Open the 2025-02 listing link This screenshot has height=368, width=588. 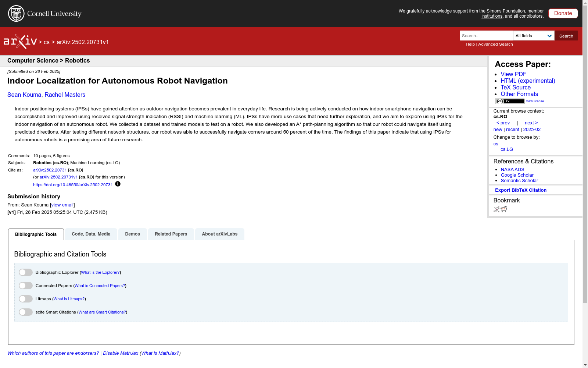point(532,130)
